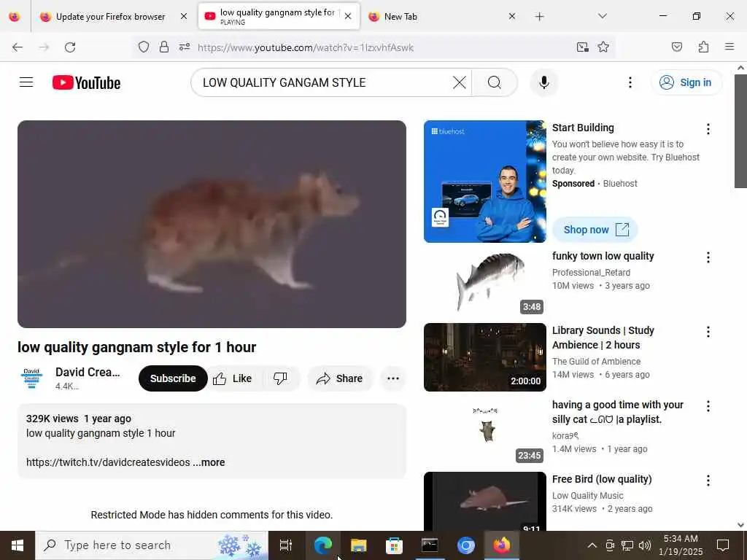The image size is (747, 560).
Task: Open the funky town low quality video thumbnail
Action: click(x=485, y=283)
